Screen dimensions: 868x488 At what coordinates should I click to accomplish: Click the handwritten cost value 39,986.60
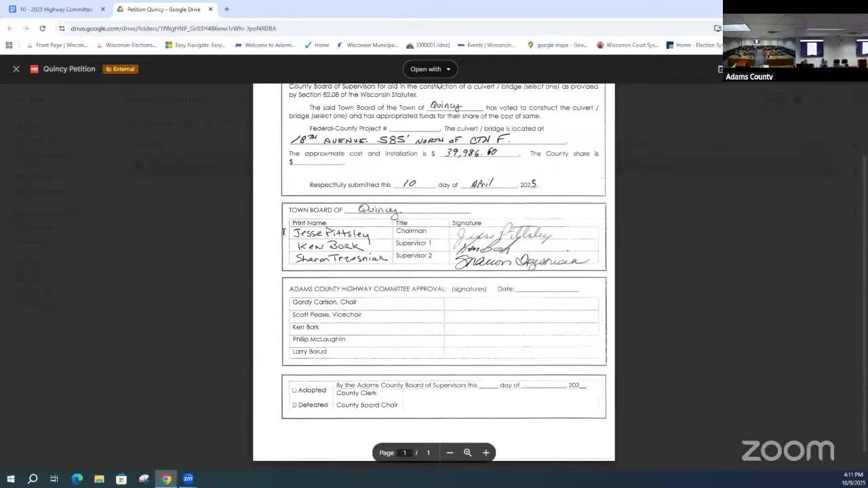471,152
